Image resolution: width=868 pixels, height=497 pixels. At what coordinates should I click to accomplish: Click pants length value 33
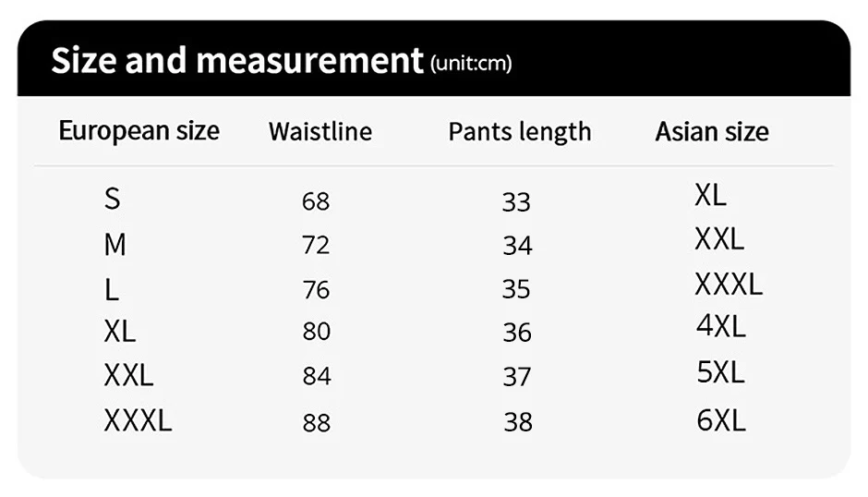(x=516, y=201)
